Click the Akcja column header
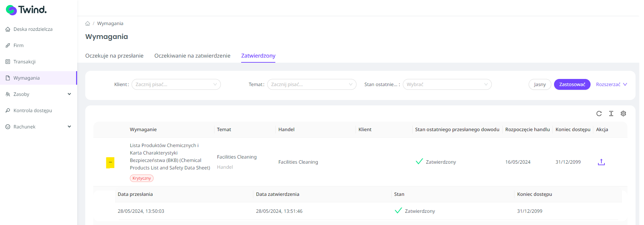Image resolution: width=644 pixels, height=225 pixels. (x=602, y=129)
